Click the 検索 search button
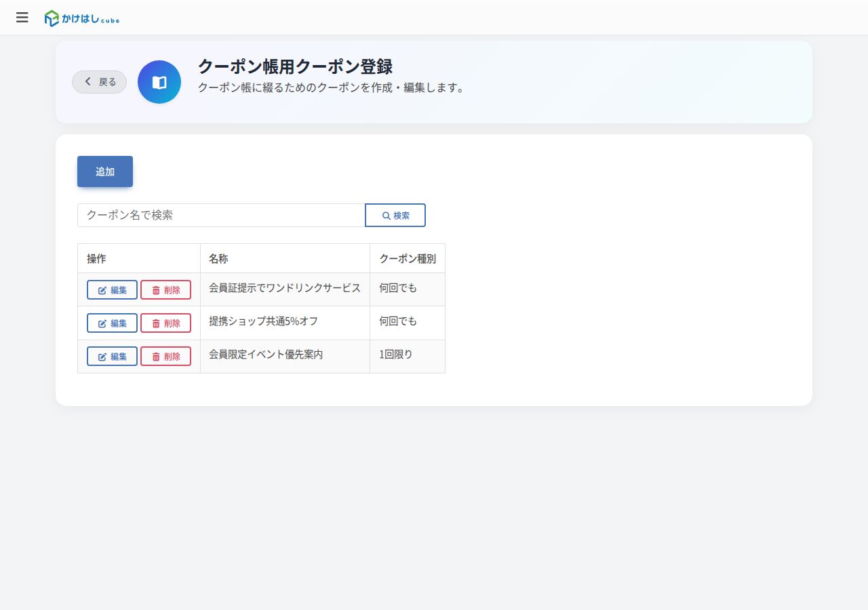The height and width of the screenshot is (610, 868). point(395,215)
